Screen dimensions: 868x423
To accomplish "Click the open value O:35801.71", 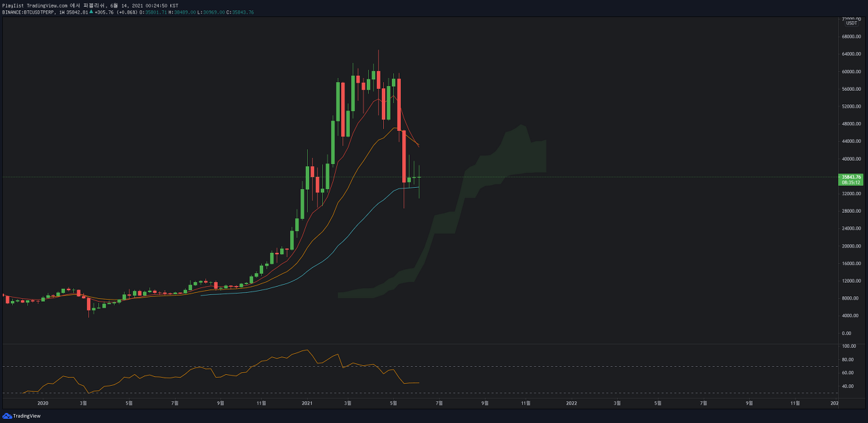I will tap(153, 12).
